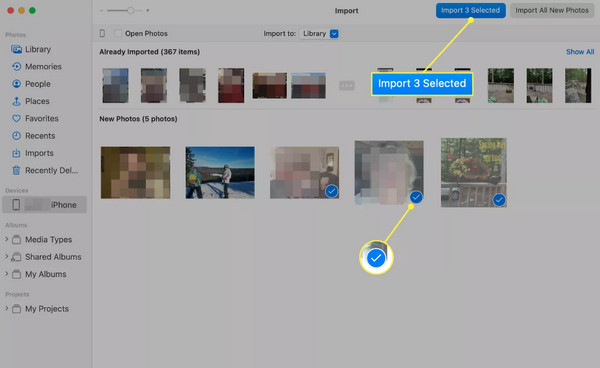This screenshot has width=600, height=368.
Task: Click the Media Types album folder icon
Action: pos(16,240)
